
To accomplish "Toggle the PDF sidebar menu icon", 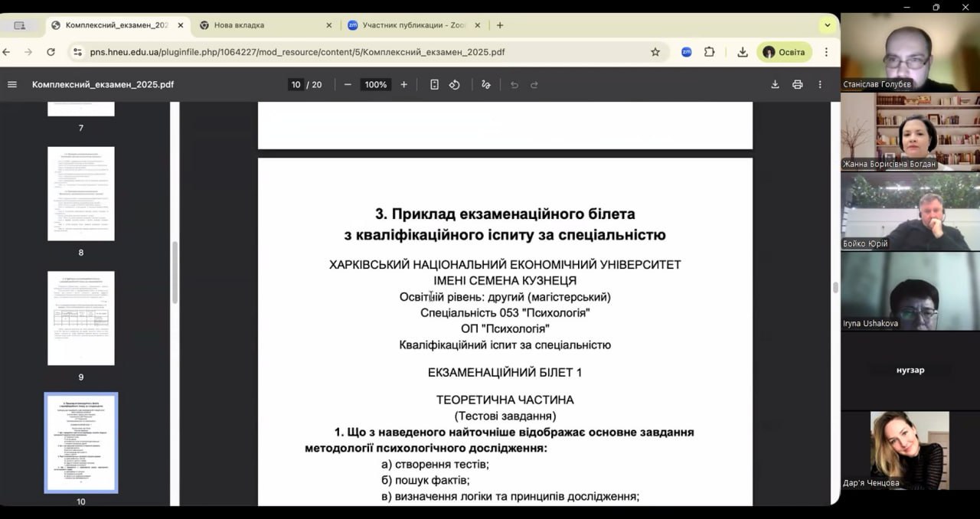I will (12, 84).
